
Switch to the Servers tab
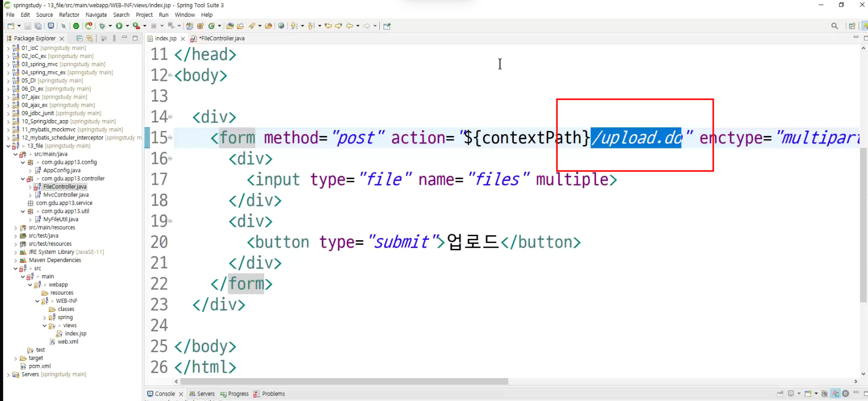(x=202, y=394)
